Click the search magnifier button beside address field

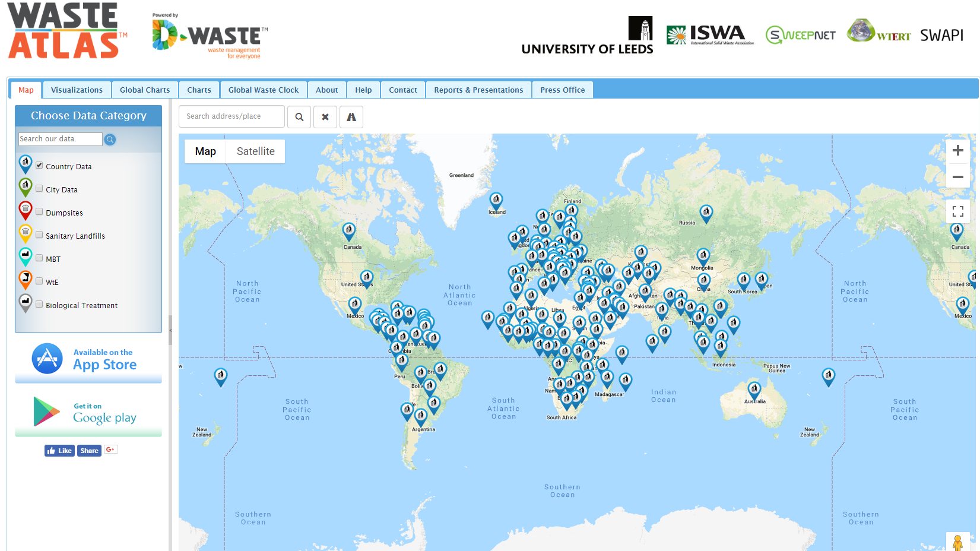[299, 117]
